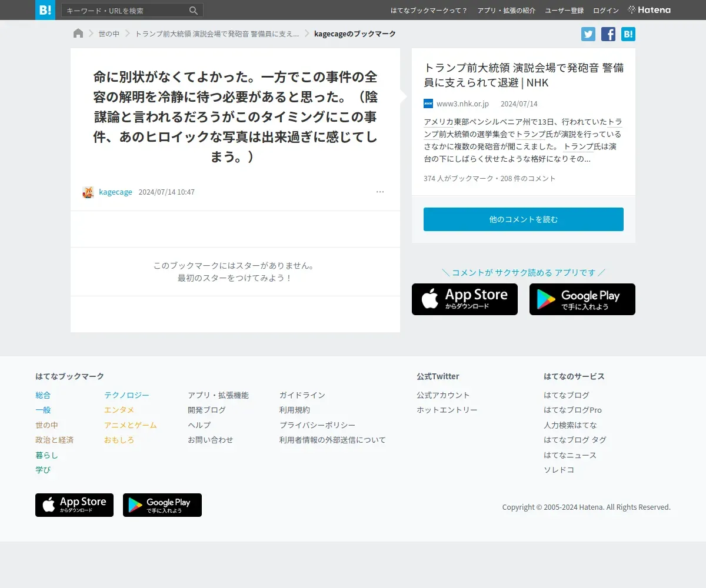
Task: Open はてなブックマークって？ header link
Action: 429,11
